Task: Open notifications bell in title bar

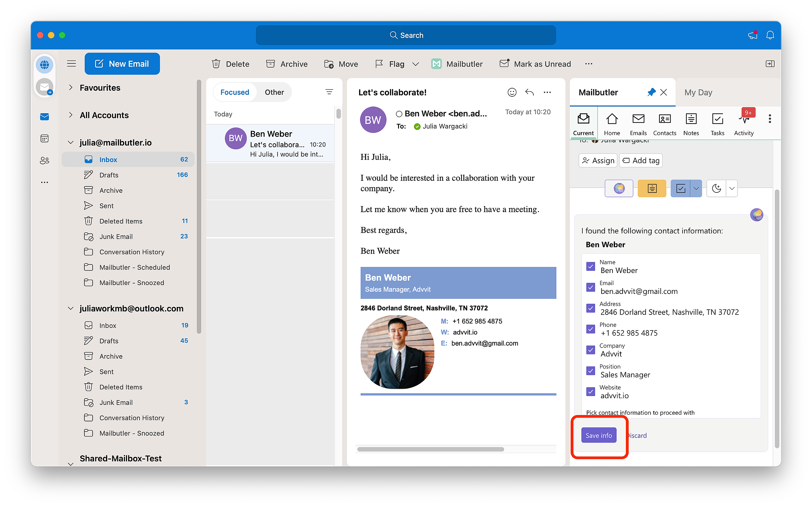Action: [770, 35]
